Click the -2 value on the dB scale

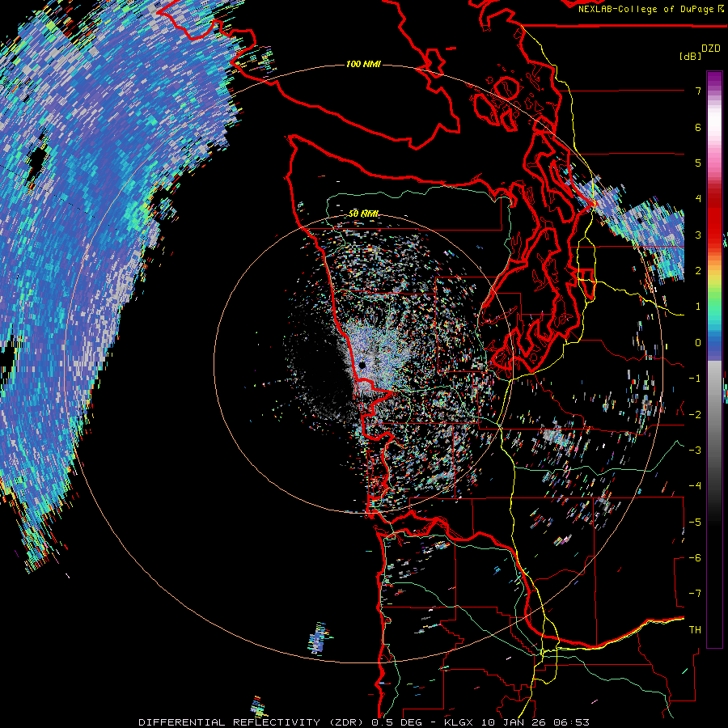click(695, 415)
